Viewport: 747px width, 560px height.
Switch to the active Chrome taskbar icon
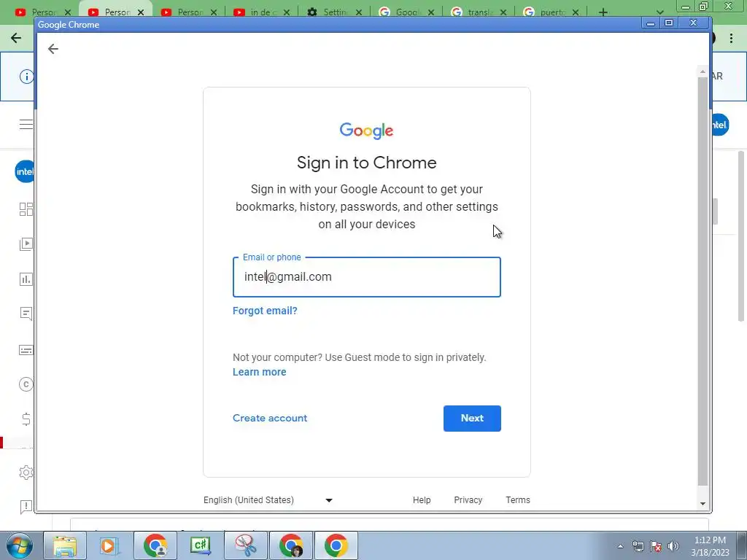336,545
